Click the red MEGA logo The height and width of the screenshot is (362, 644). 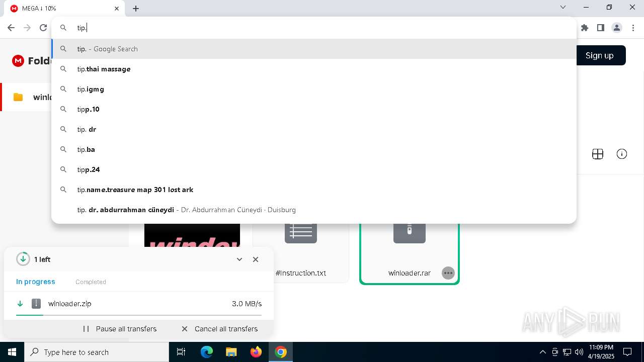click(x=18, y=61)
